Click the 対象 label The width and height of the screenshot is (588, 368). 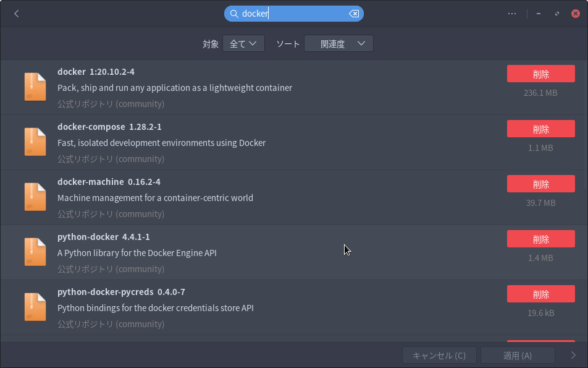(x=211, y=44)
